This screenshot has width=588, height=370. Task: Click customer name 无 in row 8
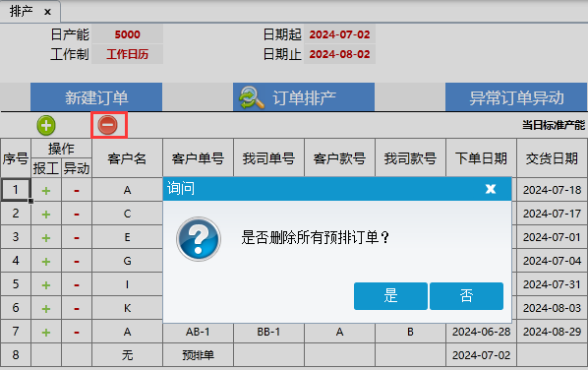click(127, 355)
